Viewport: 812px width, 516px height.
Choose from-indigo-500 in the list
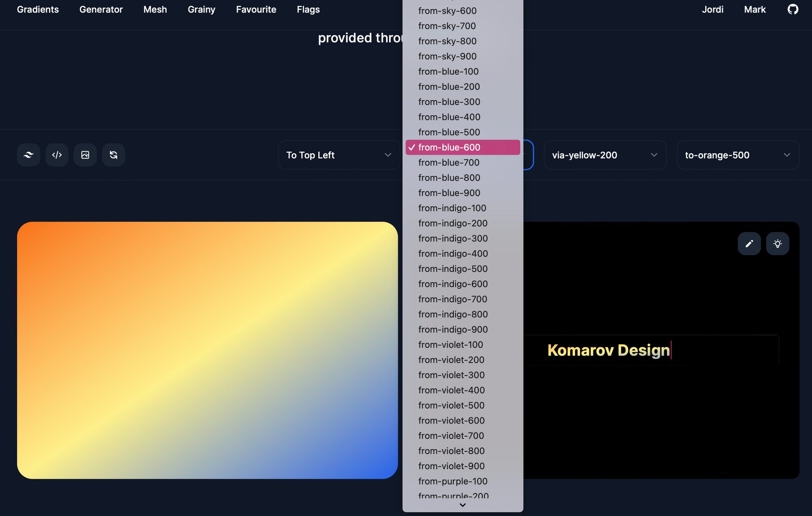(453, 269)
